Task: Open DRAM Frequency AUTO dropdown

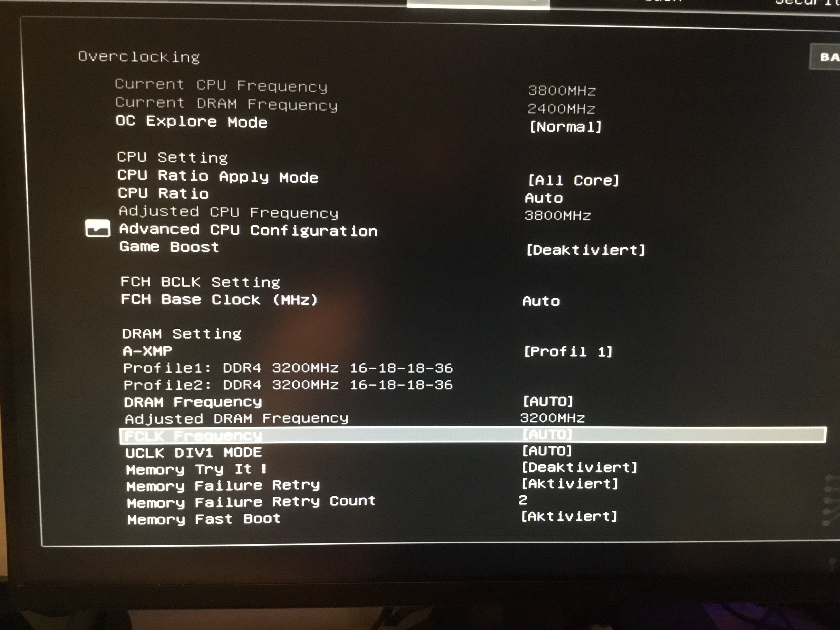Action: [548, 401]
